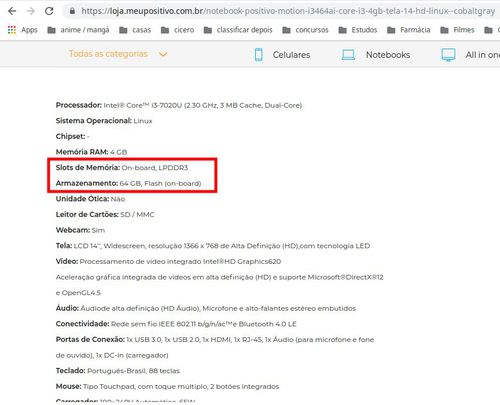Image resolution: width=500 pixels, height=405 pixels.
Task: Open Todas as categorias menu
Action: (x=108, y=54)
